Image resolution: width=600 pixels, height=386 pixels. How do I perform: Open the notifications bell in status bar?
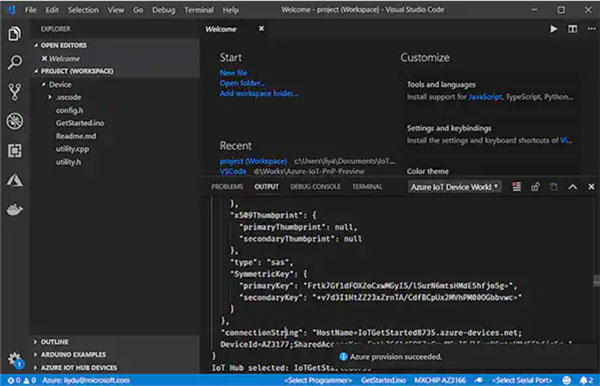click(x=586, y=380)
